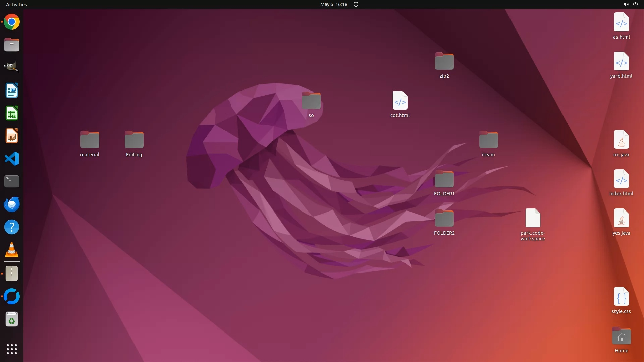Select the Home folder icon
The height and width of the screenshot is (362, 644).
[x=621, y=337]
